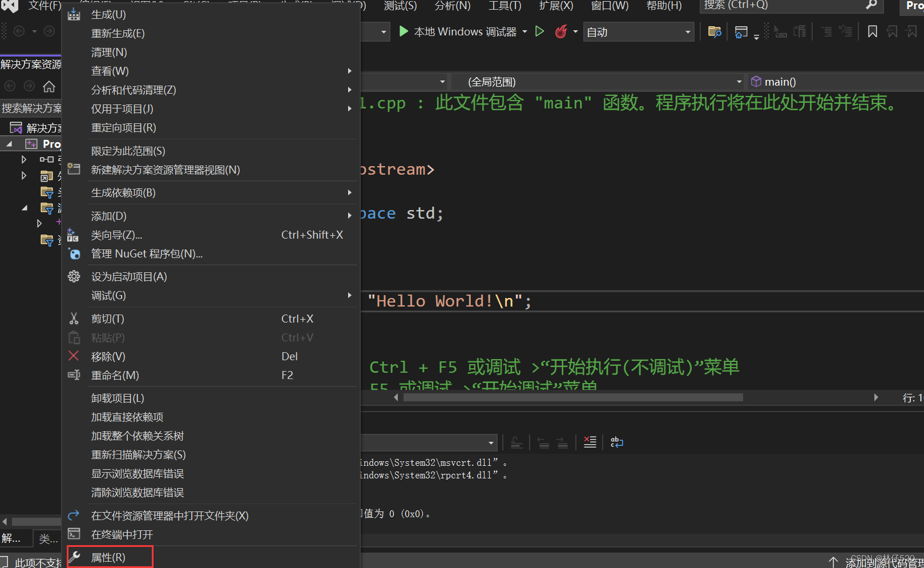Click the bookmark icon in the toolbar
Screen dimensions: 924x568
(872, 31)
